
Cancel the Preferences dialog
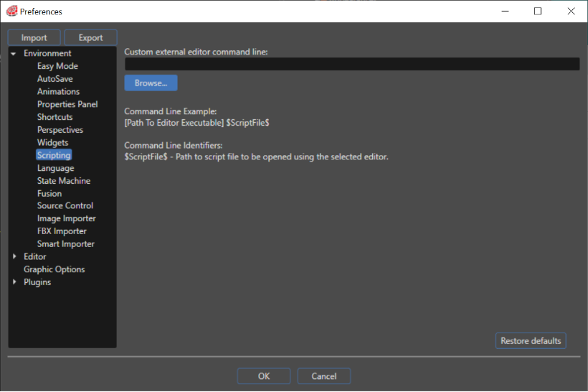click(x=324, y=376)
